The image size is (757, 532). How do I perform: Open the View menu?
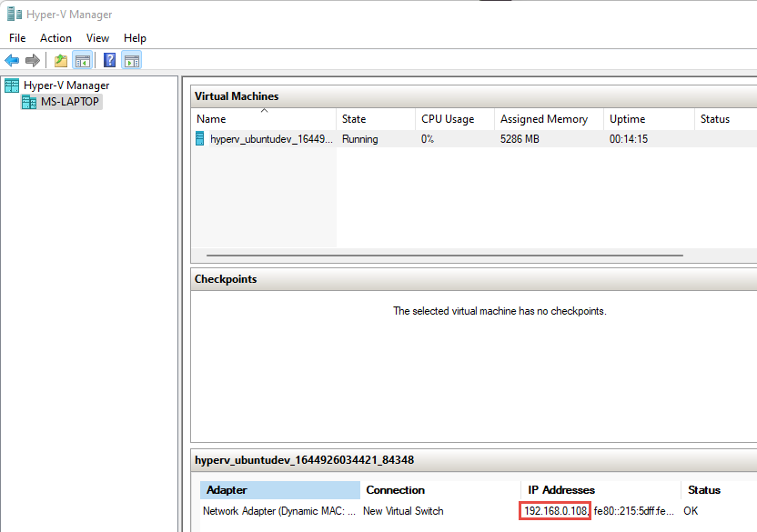[x=97, y=38]
